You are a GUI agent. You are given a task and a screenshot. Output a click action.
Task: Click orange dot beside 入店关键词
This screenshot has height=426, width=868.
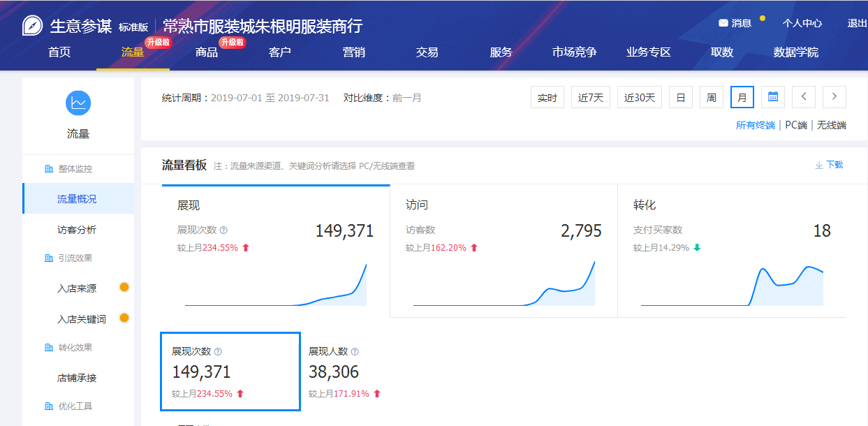point(124,318)
